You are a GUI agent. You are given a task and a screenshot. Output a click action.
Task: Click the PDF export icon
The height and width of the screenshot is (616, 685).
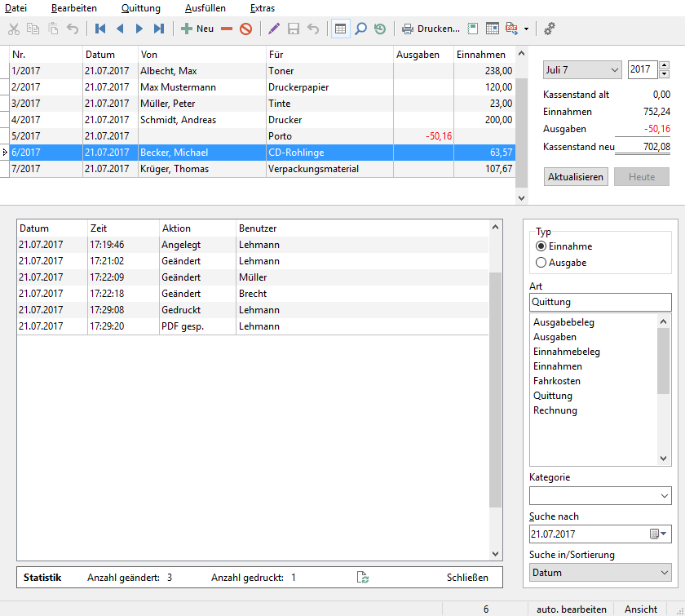(512, 29)
